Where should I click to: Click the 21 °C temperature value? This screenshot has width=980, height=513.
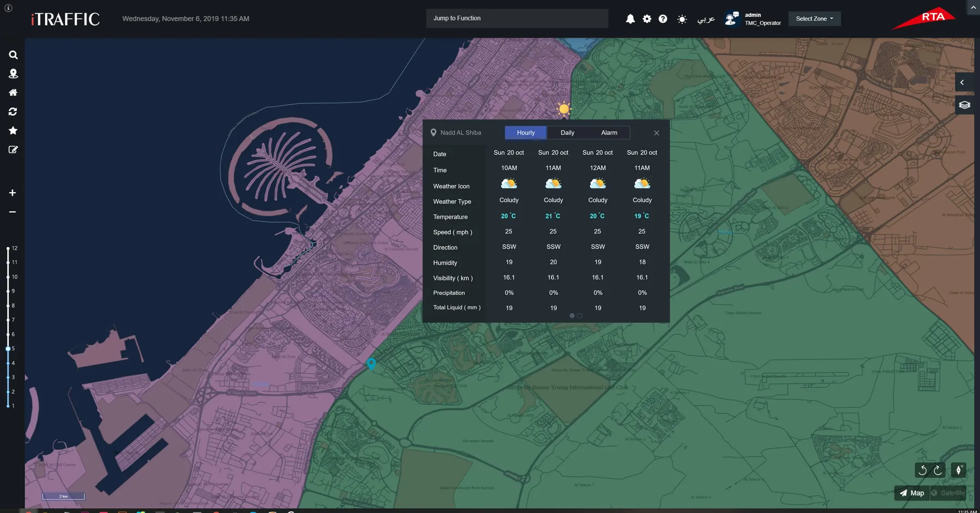pos(553,216)
